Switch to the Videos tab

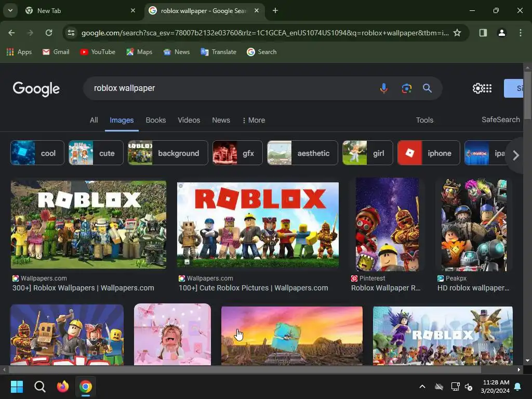click(189, 120)
